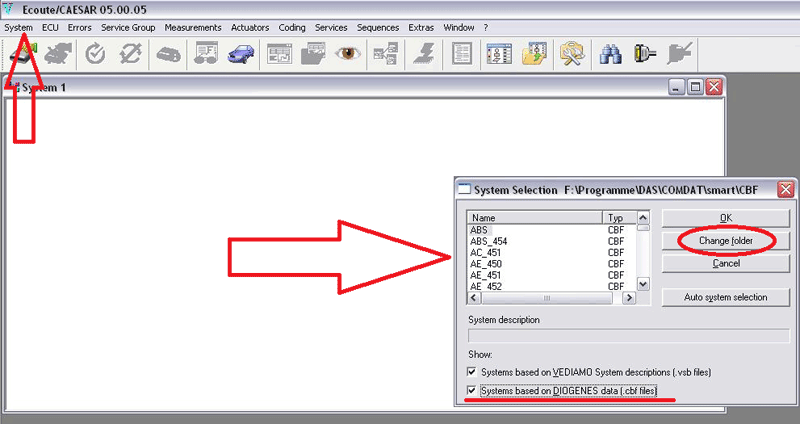
Task: Open the question mark help menu
Action: [x=486, y=28]
